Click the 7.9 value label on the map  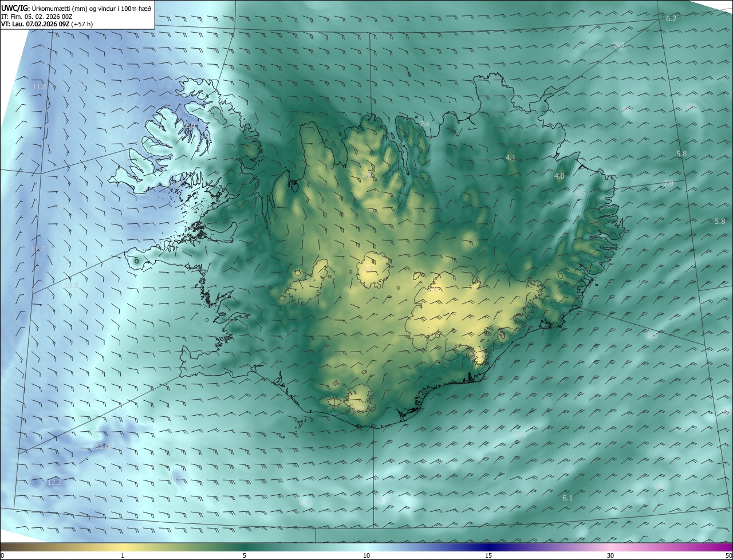click(x=668, y=183)
